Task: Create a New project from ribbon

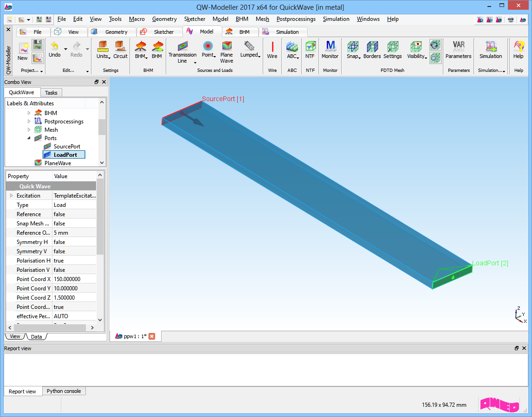Action: [x=23, y=51]
